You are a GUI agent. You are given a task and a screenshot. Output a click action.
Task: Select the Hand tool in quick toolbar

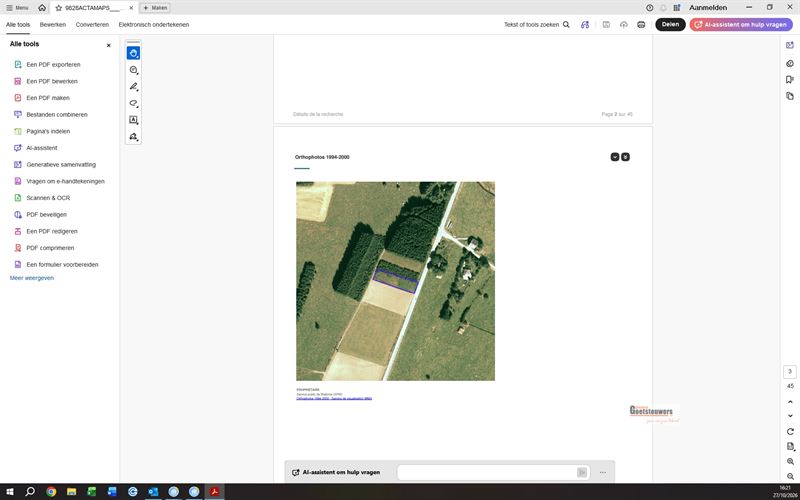(133, 53)
